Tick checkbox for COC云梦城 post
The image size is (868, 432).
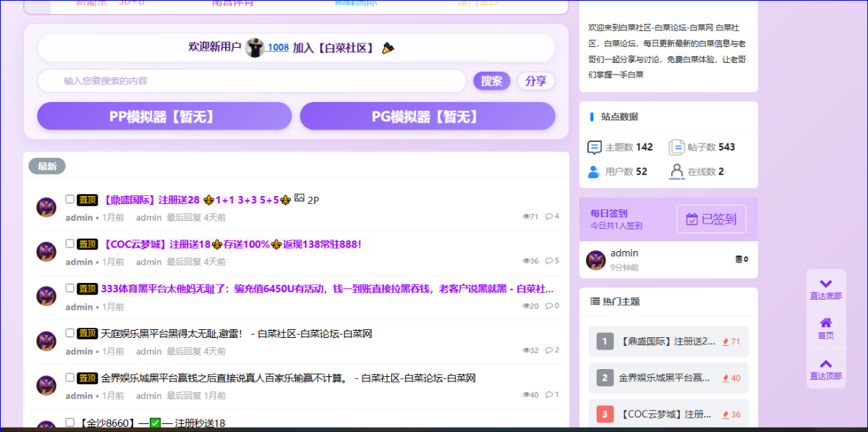[70, 244]
